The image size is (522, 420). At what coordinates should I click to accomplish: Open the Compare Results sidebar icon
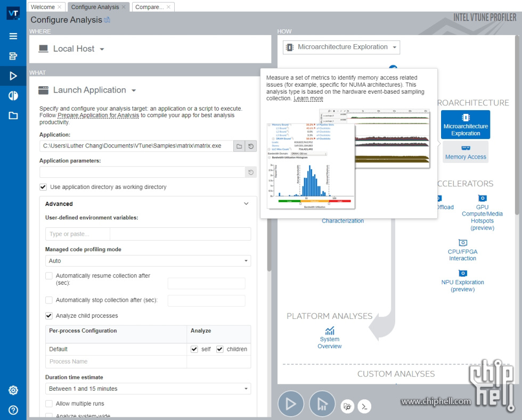click(x=13, y=96)
